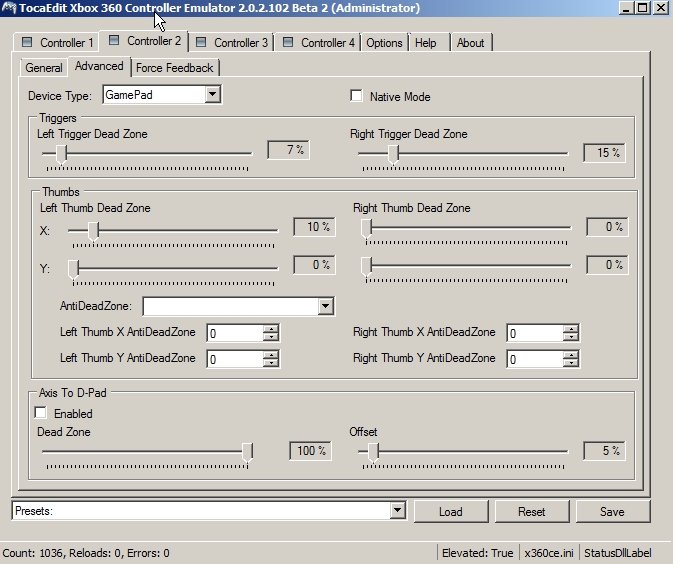Click the StatusDllLabel status entry
Viewport: 673px width, 564px height.
(x=618, y=553)
